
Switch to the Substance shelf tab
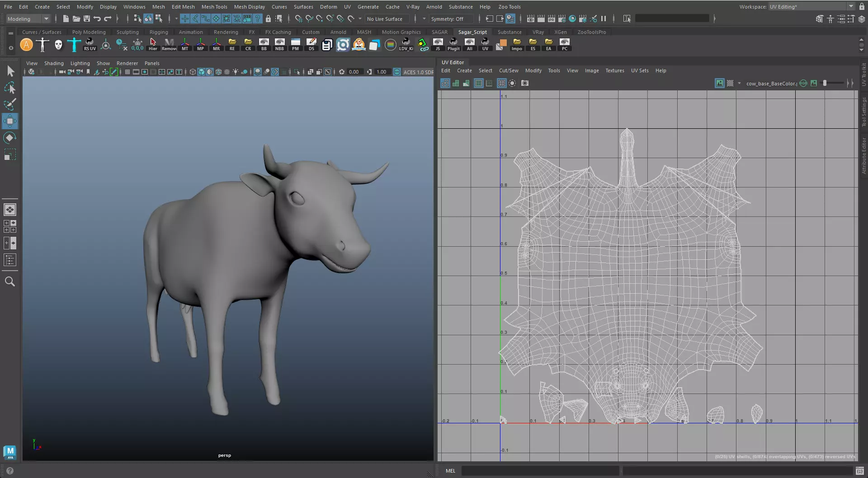pos(509,32)
